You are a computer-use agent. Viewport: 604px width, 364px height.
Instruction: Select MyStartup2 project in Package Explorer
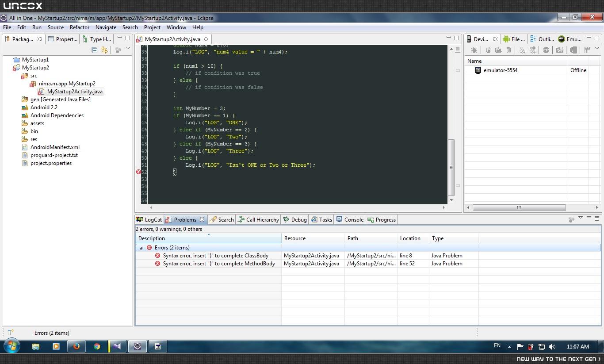tap(35, 68)
